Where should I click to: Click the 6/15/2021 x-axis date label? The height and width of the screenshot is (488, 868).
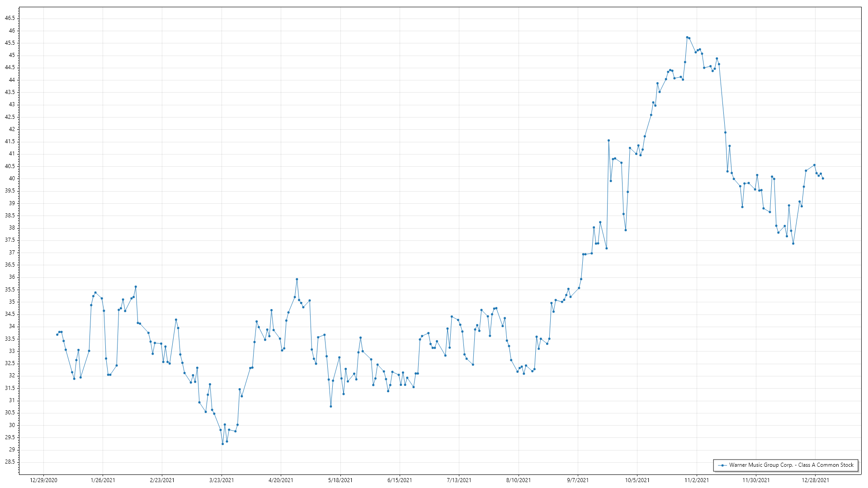click(400, 480)
